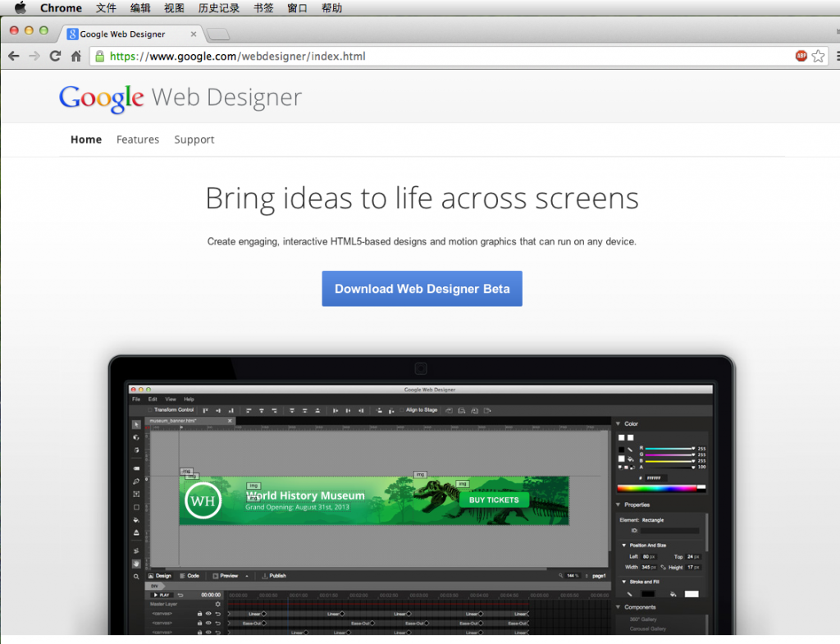Viewport: 840px width, 644px height.
Task: Open the Support page link
Action: tap(194, 139)
